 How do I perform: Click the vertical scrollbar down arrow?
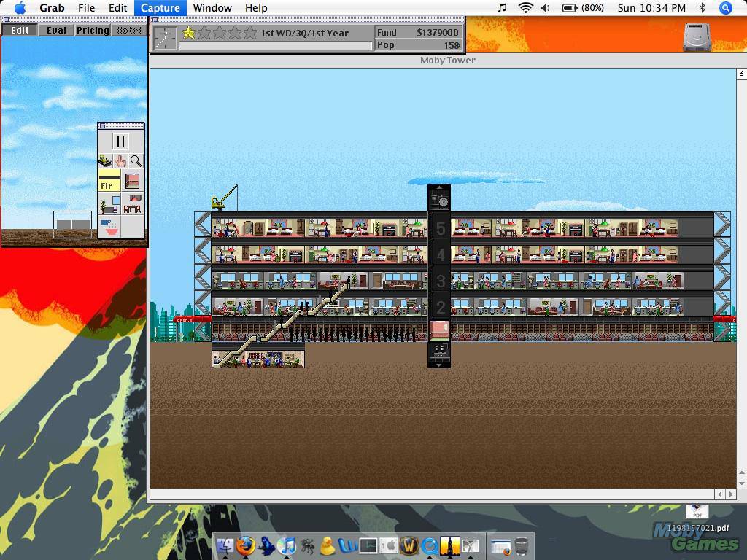742,483
